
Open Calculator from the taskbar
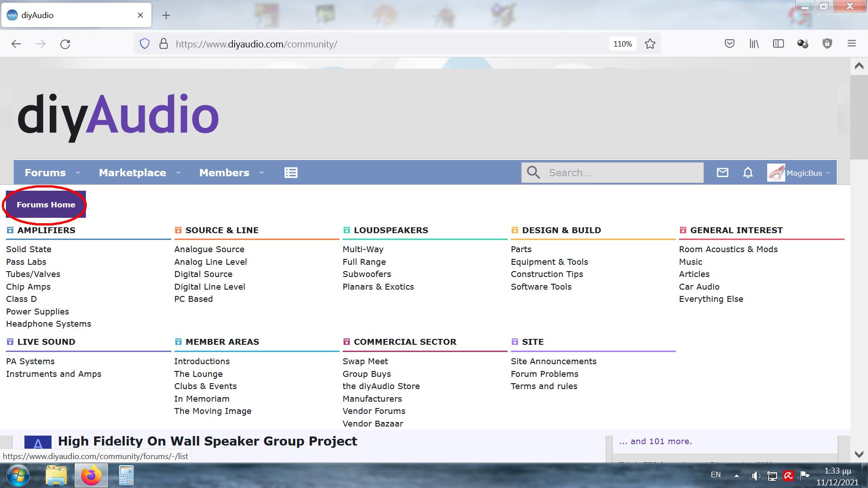pos(126,475)
